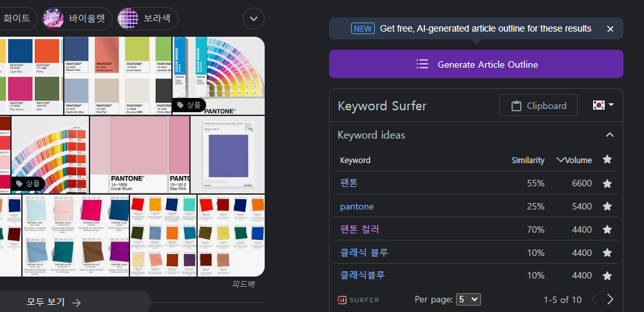Viewport: 644px width, 312px height.
Task: Collapse the Keyword ideas section
Action: (610, 135)
